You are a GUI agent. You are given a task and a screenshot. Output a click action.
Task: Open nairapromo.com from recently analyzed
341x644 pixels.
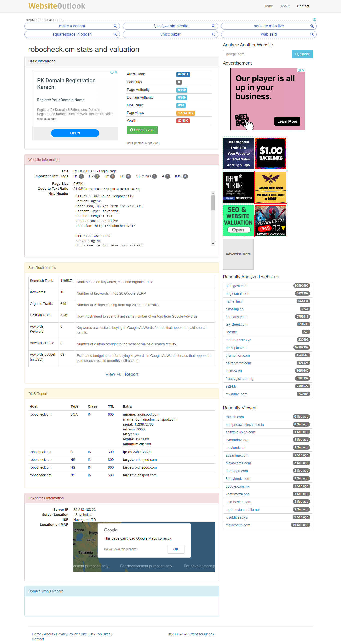pos(238,363)
